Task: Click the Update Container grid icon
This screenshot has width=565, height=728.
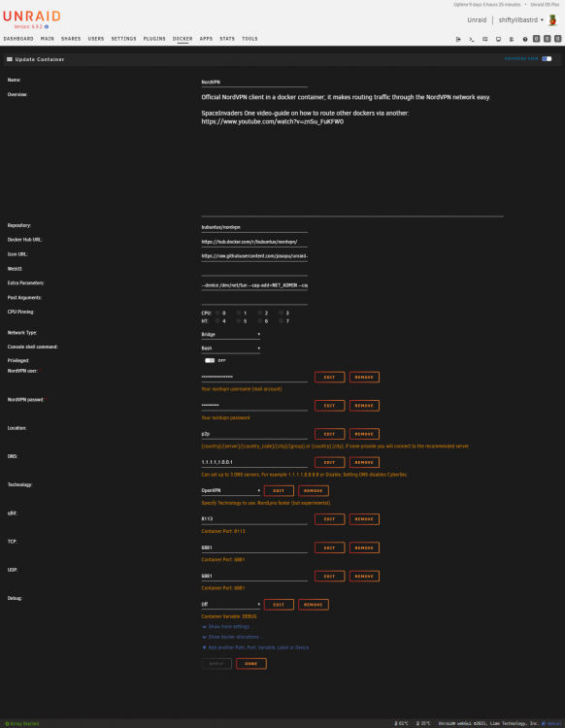Action: click(x=10, y=59)
